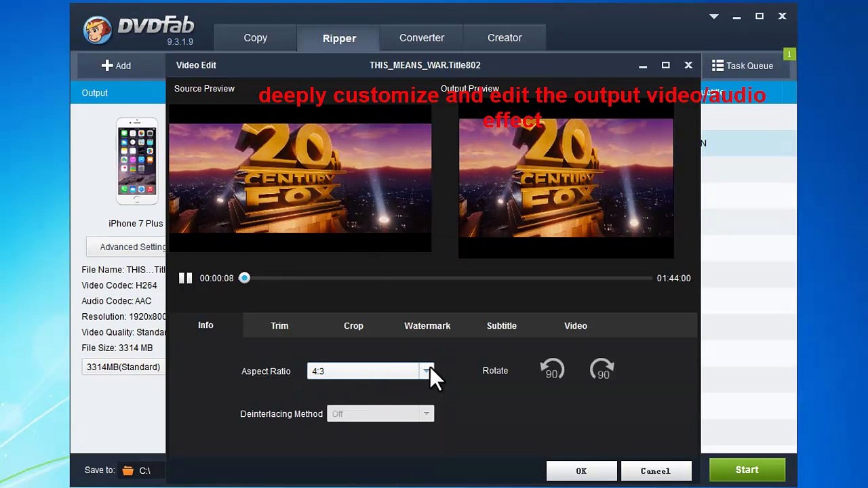868x488 pixels.
Task: Click the C:\ save folder icon
Action: coord(128,470)
